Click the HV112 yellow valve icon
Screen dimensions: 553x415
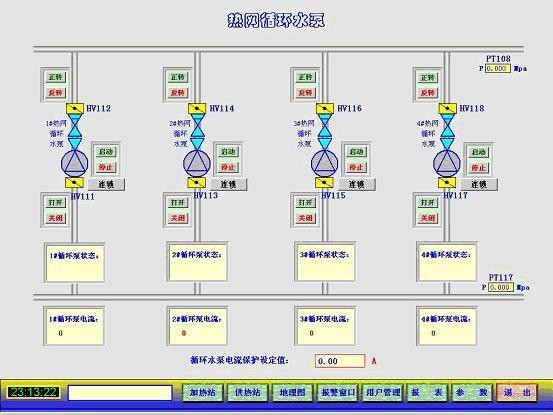pyautogui.click(x=75, y=108)
